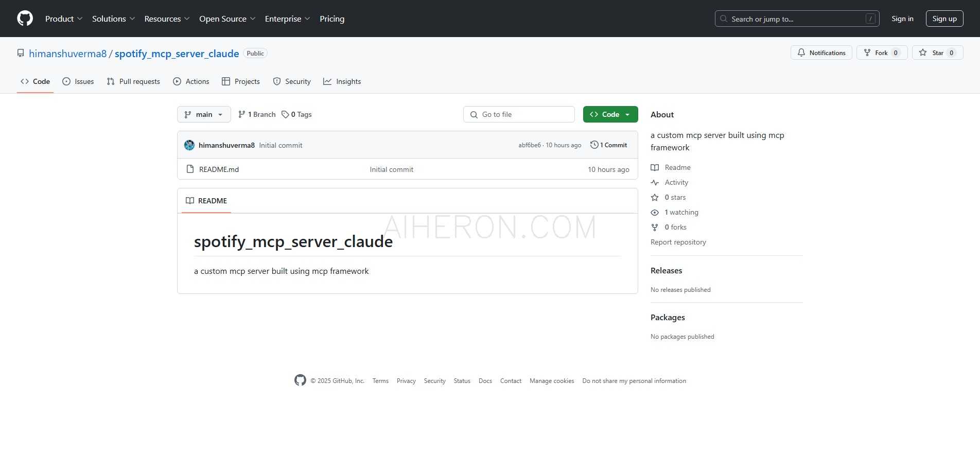This screenshot has height=453, width=980.
Task: Expand the Solutions menu
Action: click(x=114, y=19)
